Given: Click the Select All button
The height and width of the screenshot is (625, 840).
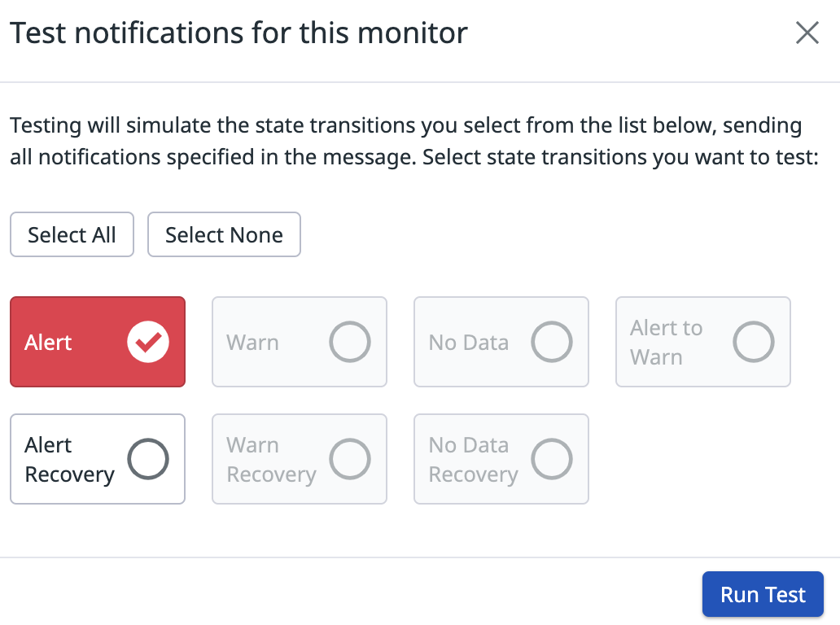Looking at the screenshot, I should point(72,235).
